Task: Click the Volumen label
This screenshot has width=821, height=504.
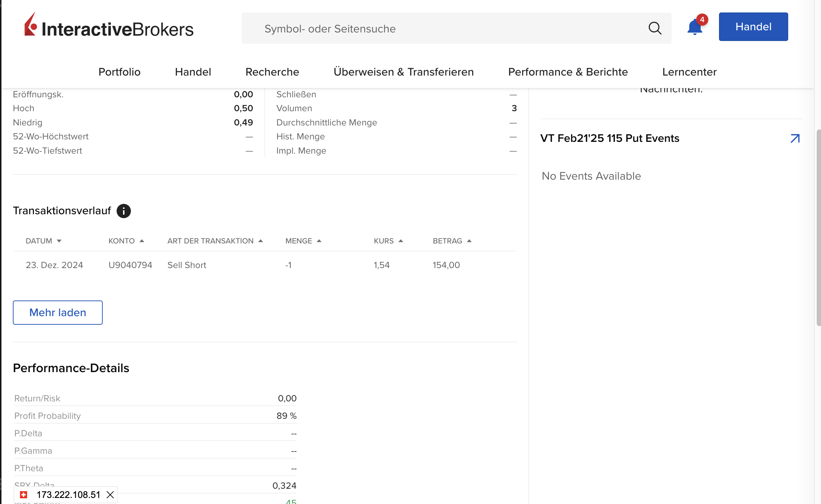Action: tap(294, 108)
